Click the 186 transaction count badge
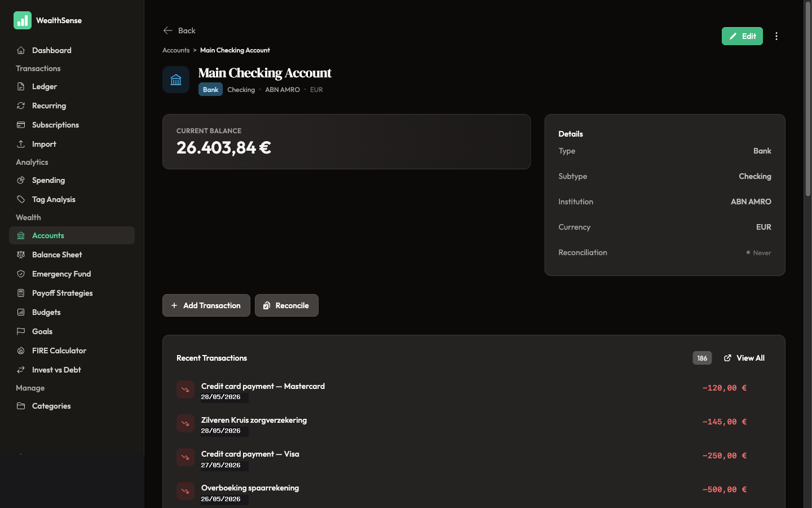 [702, 358]
